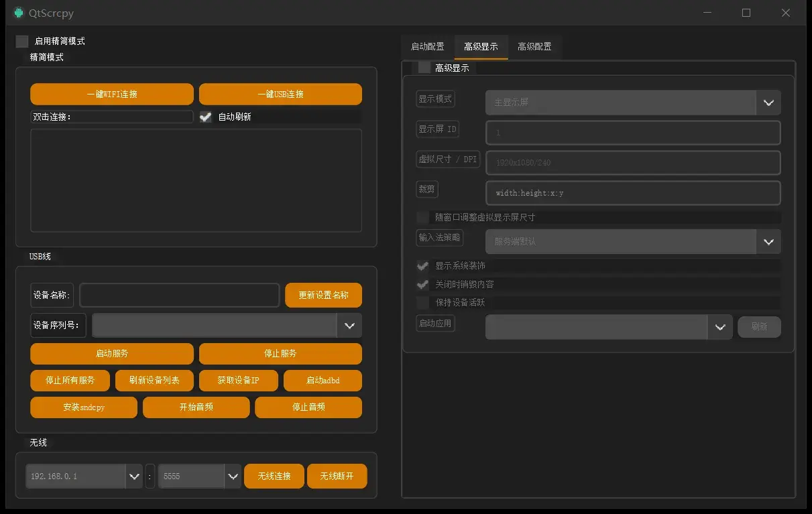Click the device list under 双击连接

[196, 180]
